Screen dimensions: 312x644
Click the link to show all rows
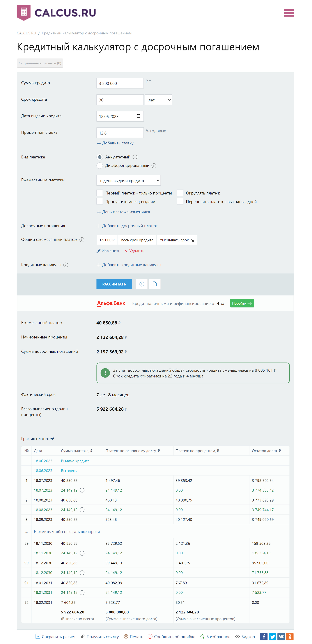(x=67, y=532)
